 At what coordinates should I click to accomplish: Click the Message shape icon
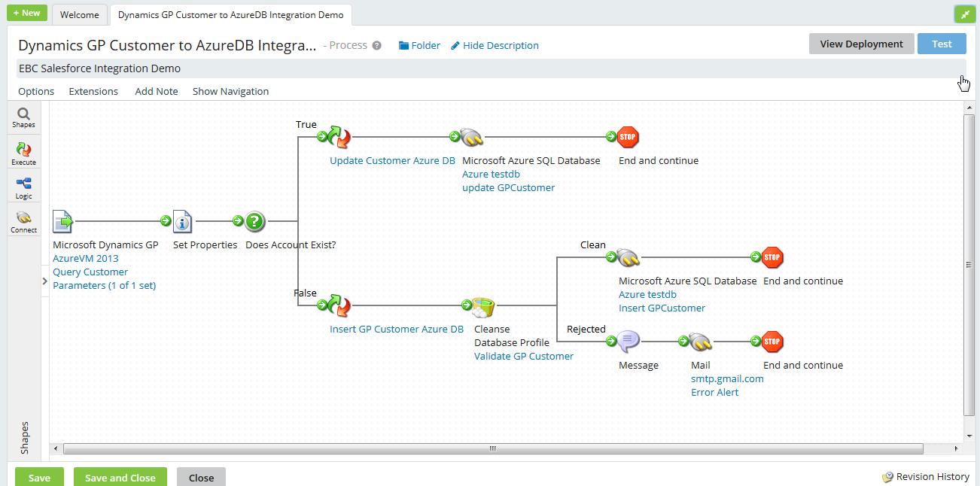pos(628,342)
